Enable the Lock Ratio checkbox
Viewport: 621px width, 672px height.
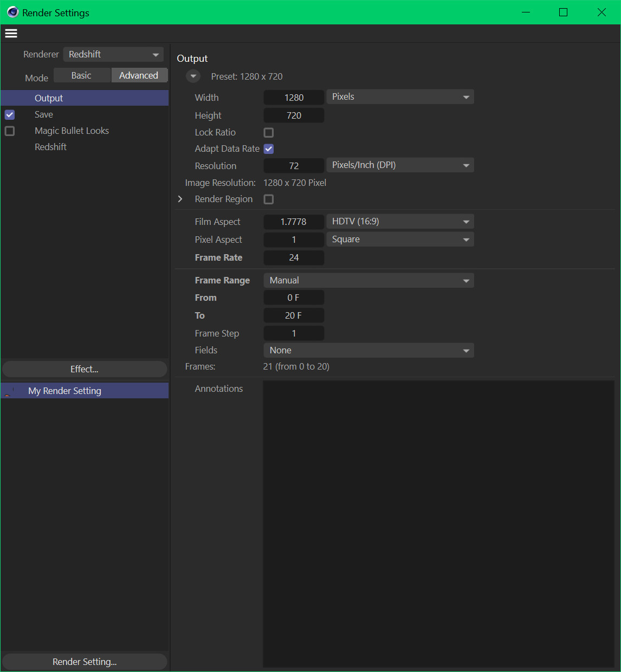tap(269, 132)
